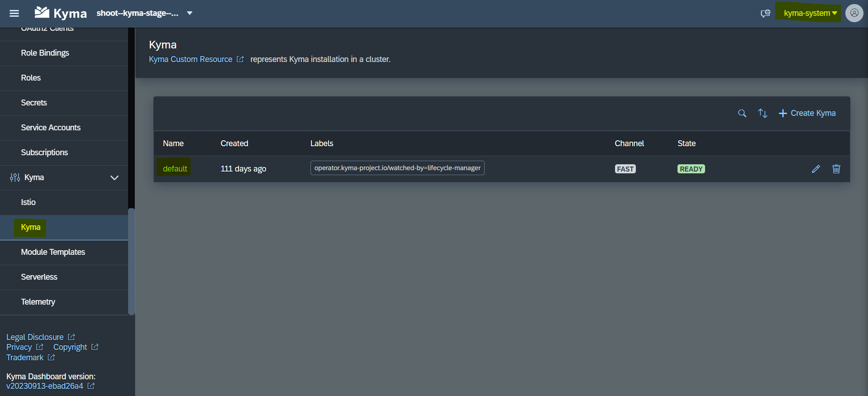
Task: Open Copyright link
Action: (76, 347)
